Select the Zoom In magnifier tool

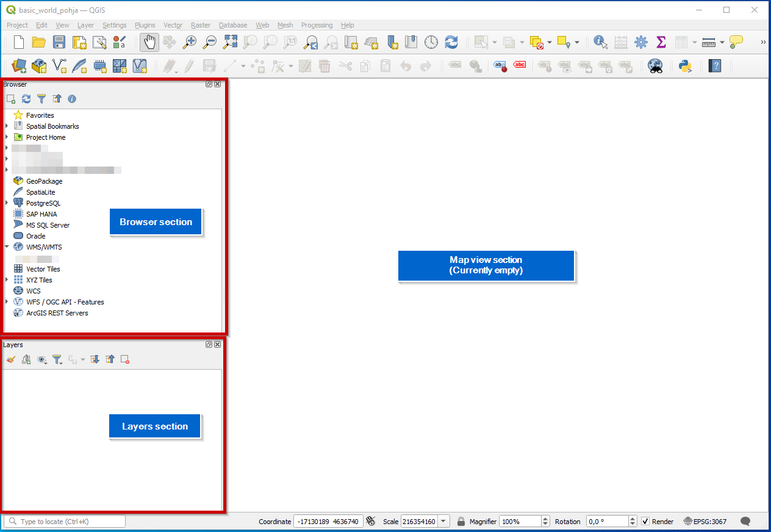coord(190,42)
